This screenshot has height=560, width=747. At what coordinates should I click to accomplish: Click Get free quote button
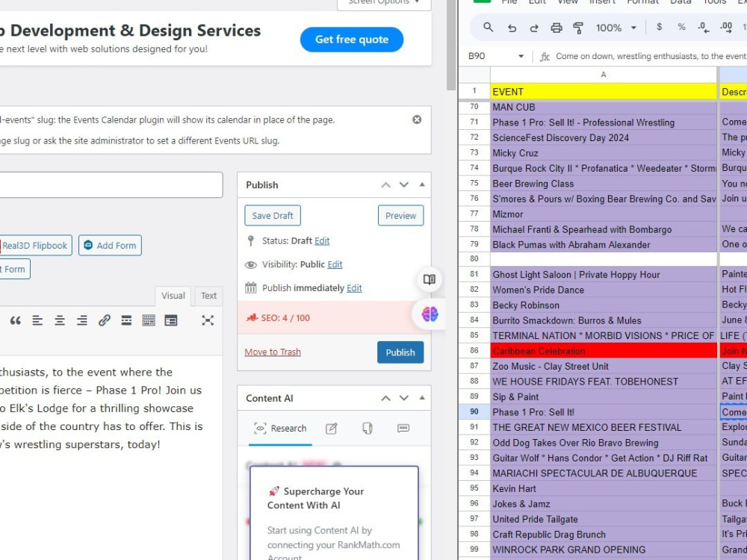coord(352,40)
